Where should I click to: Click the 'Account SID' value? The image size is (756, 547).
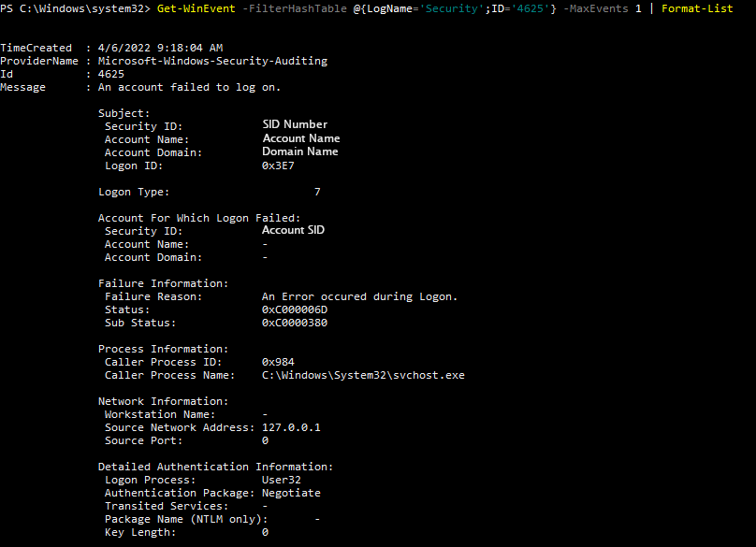pos(293,230)
